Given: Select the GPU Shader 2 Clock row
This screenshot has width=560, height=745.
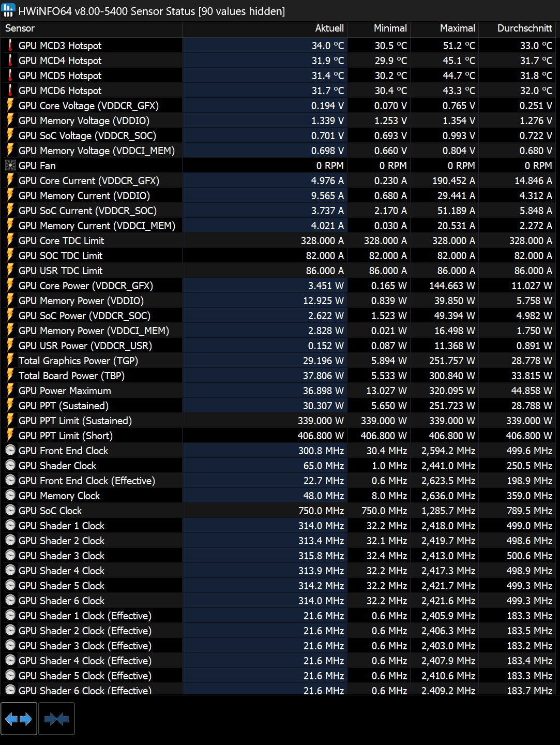Looking at the screenshot, I should point(278,541).
